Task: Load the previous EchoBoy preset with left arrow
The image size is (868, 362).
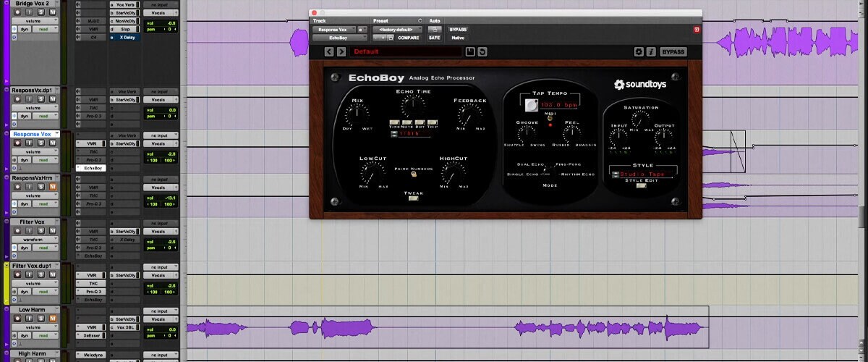Action: (x=329, y=51)
